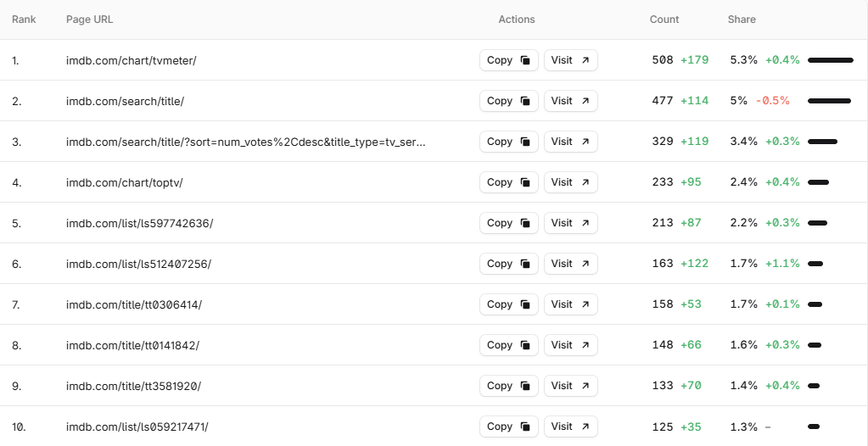Copy the ls059217471 list URL
868x446 pixels.
coord(509,426)
